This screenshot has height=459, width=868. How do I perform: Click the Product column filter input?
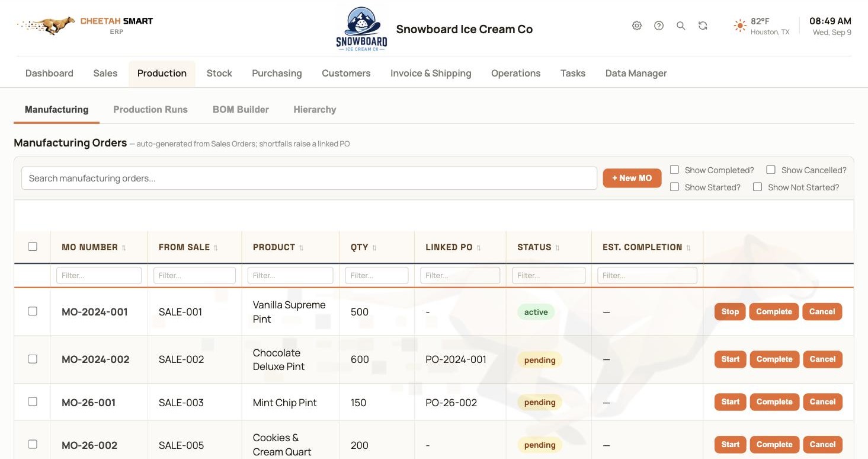pyautogui.click(x=290, y=275)
